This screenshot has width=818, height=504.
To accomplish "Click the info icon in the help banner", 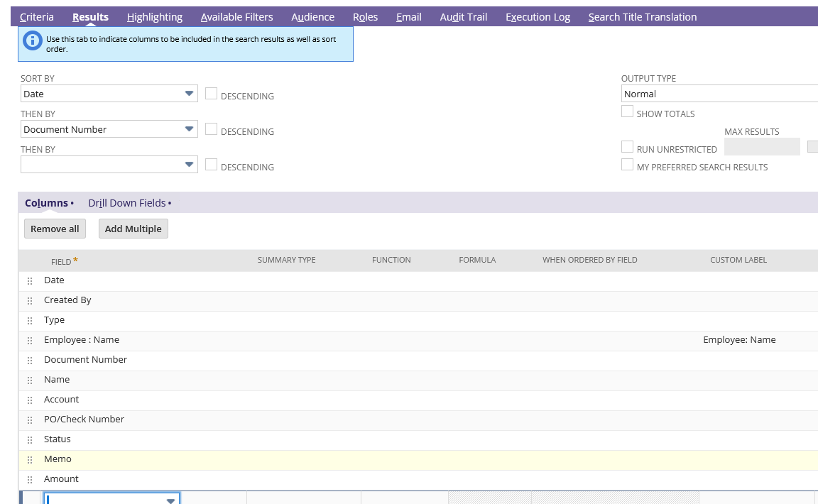I will pos(33,40).
